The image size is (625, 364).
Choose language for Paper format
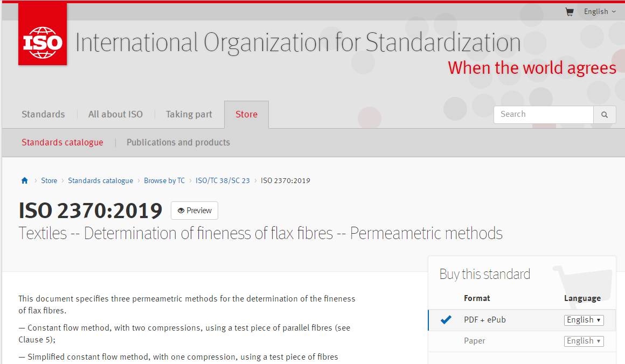584,341
